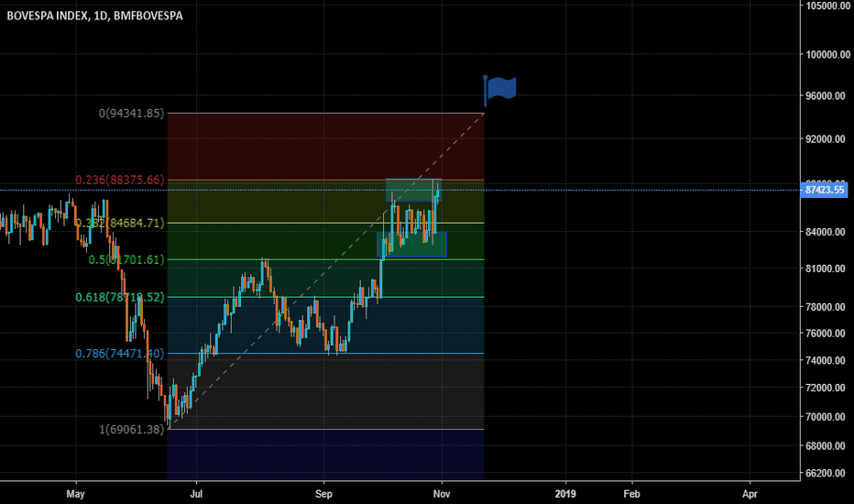Click the Feb label on time axis
This screenshot has width=854, height=504.
631,494
